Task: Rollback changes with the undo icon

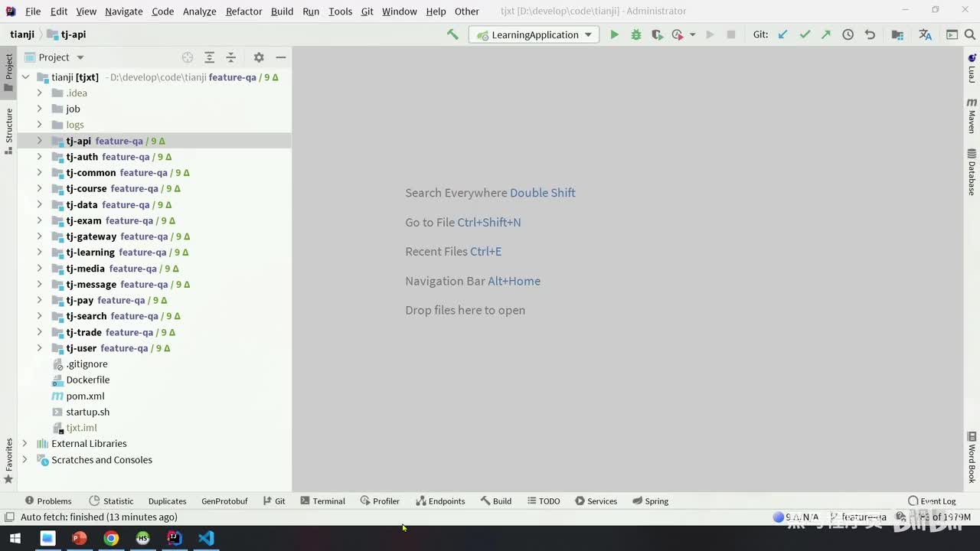Action: click(870, 34)
